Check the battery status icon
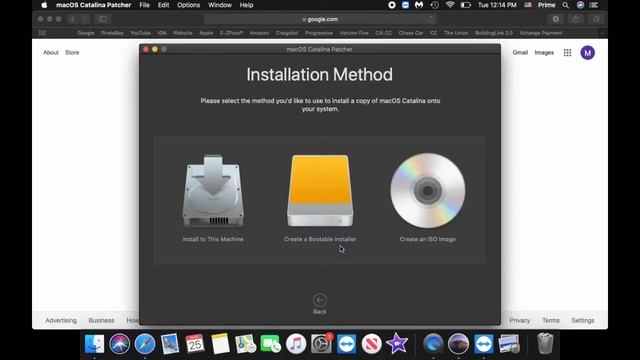Image resolution: width=640 pixels, height=360 pixels. (x=466, y=5)
